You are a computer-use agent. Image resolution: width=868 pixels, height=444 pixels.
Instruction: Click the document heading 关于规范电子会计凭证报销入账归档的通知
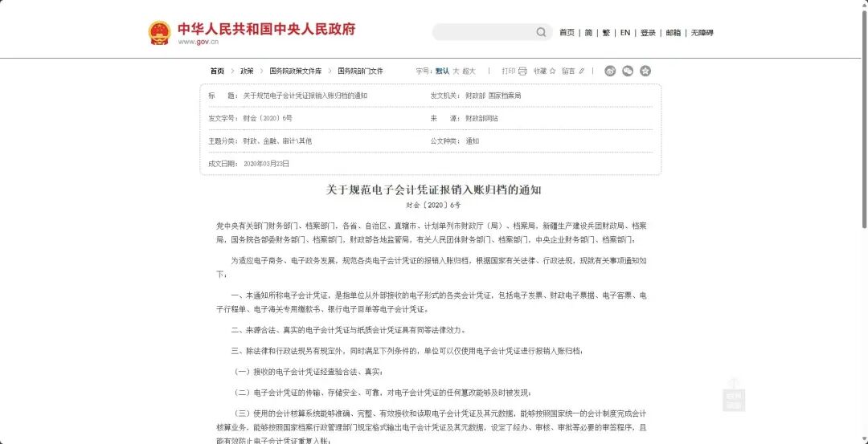pyautogui.click(x=433, y=190)
